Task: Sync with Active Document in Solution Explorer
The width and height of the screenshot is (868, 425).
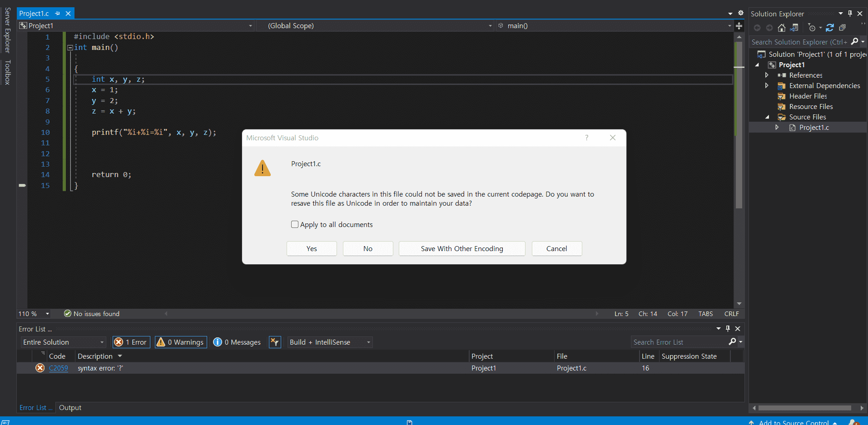Action: pyautogui.click(x=830, y=28)
